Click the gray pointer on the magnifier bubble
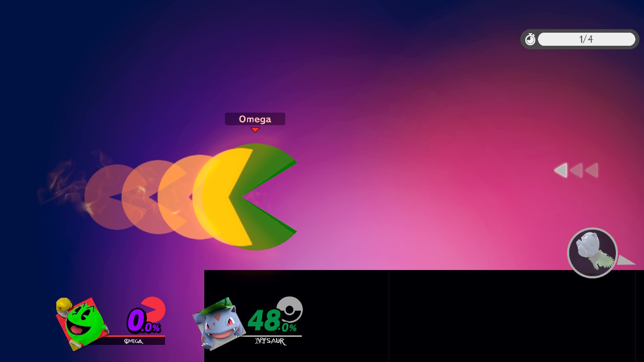Image resolution: width=644 pixels, height=362 pixels. click(626, 260)
